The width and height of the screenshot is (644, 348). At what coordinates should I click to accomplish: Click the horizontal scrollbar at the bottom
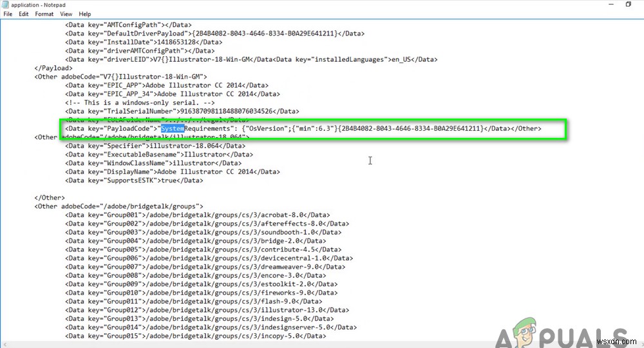tap(322, 344)
